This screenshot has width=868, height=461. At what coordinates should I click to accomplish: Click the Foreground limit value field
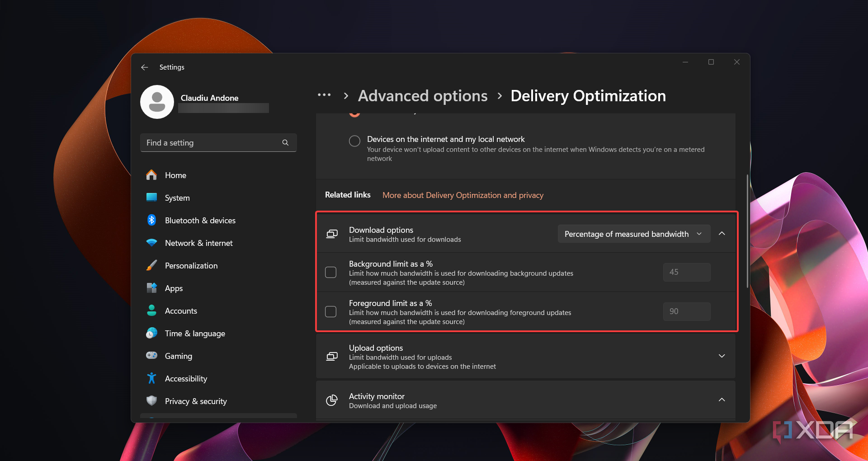click(x=687, y=311)
